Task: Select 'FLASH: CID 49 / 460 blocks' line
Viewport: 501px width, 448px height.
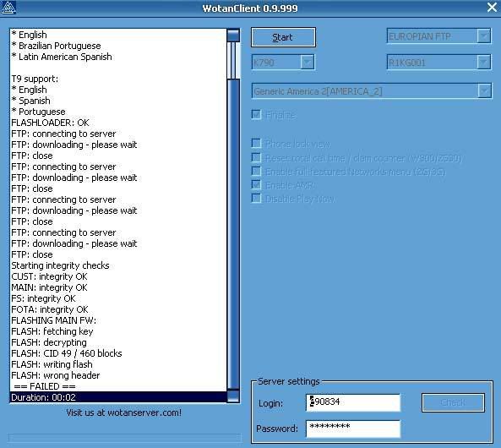Action: 118,353
